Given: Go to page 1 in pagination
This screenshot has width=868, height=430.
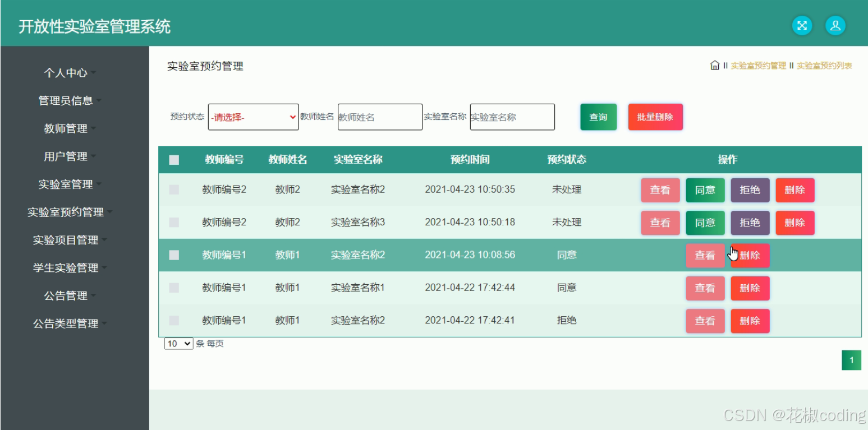Looking at the screenshot, I should (x=851, y=360).
